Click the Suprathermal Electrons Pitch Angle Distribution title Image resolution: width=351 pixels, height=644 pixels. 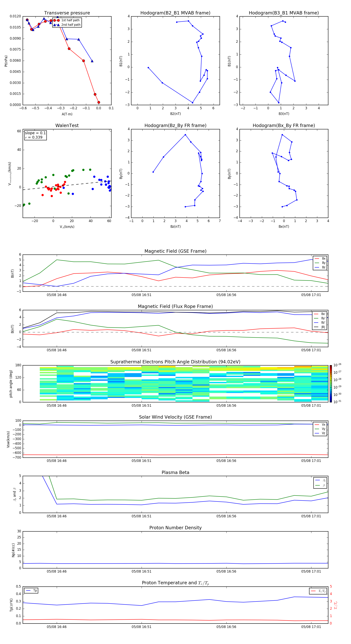(x=175, y=362)
